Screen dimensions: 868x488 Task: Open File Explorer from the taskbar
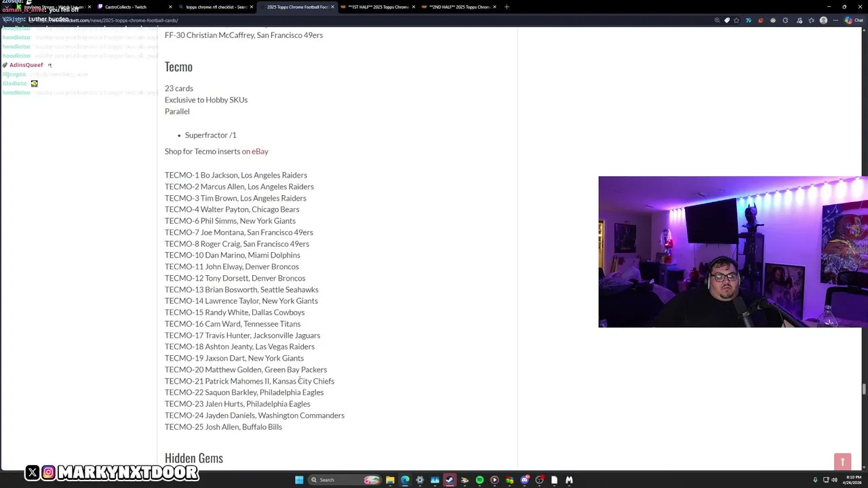click(390, 480)
